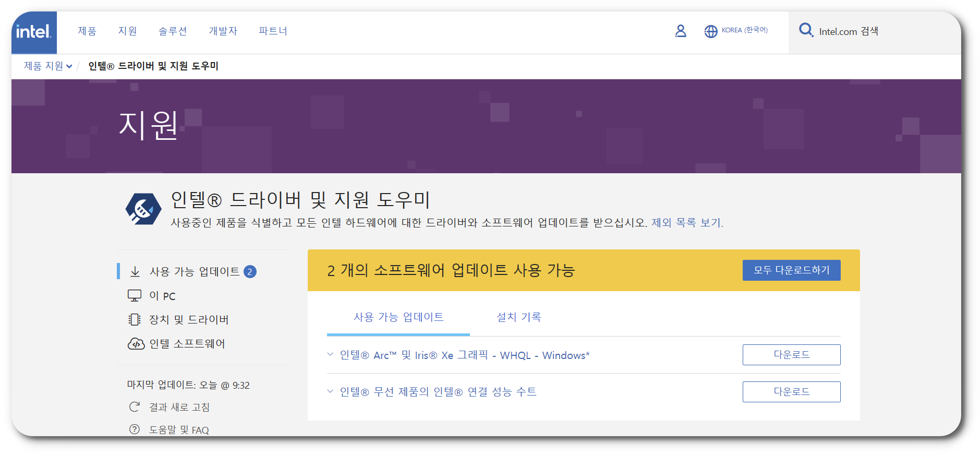Download the 무선 제품 연결 성능 수트
Image resolution: width=980 pixels, height=455 pixels.
pyautogui.click(x=792, y=392)
